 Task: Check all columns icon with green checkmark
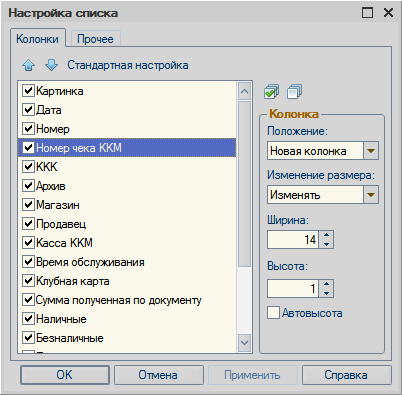[271, 91]
